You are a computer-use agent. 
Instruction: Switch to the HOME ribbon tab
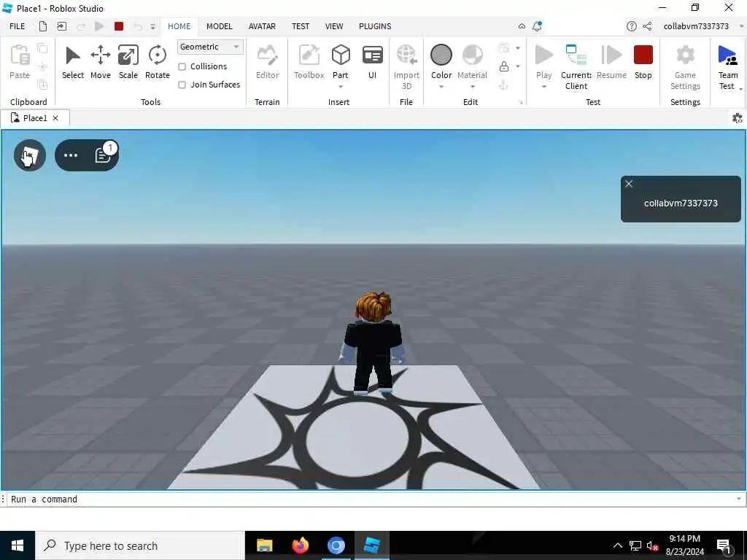click(x=179, y=26)
